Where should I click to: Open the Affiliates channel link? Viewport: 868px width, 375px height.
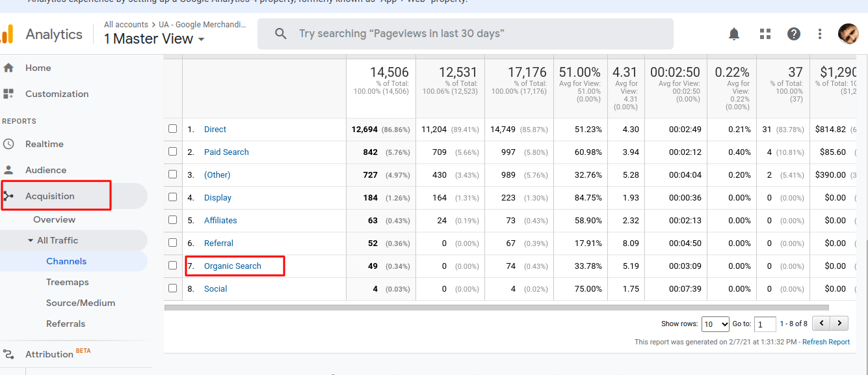point(220,220)
